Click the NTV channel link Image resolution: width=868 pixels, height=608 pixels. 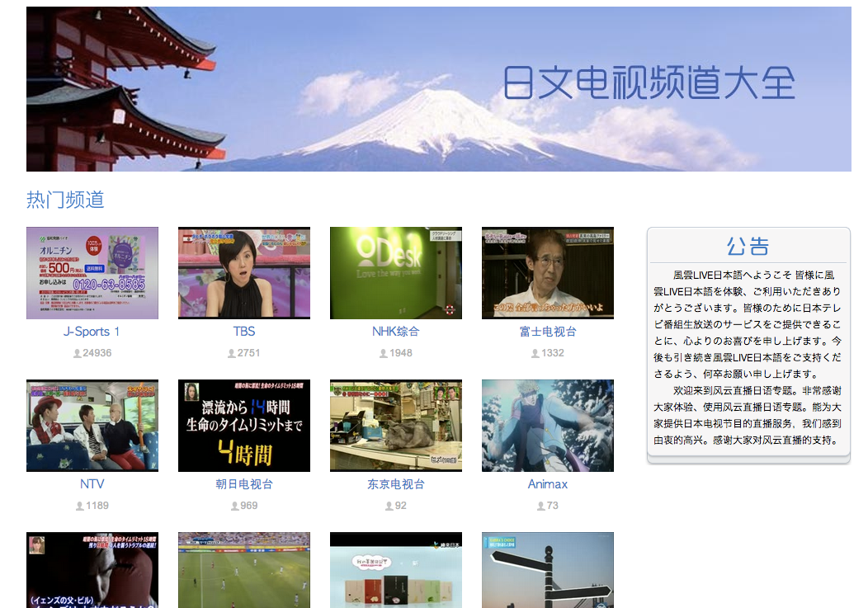coord(92,484)
